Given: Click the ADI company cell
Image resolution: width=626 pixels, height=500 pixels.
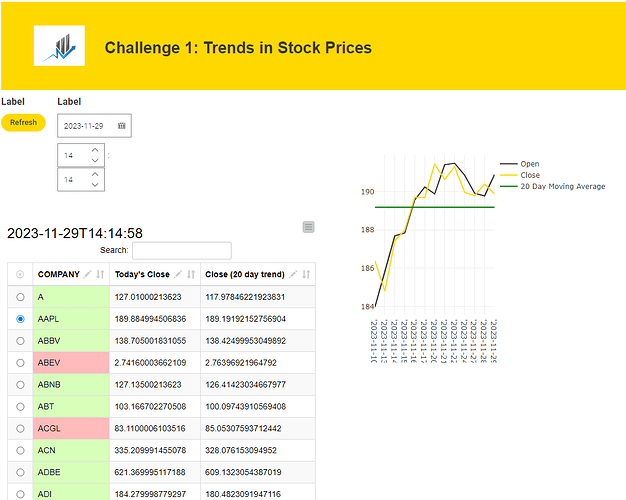Looking at the screenshot, I should tap(71, 493).
